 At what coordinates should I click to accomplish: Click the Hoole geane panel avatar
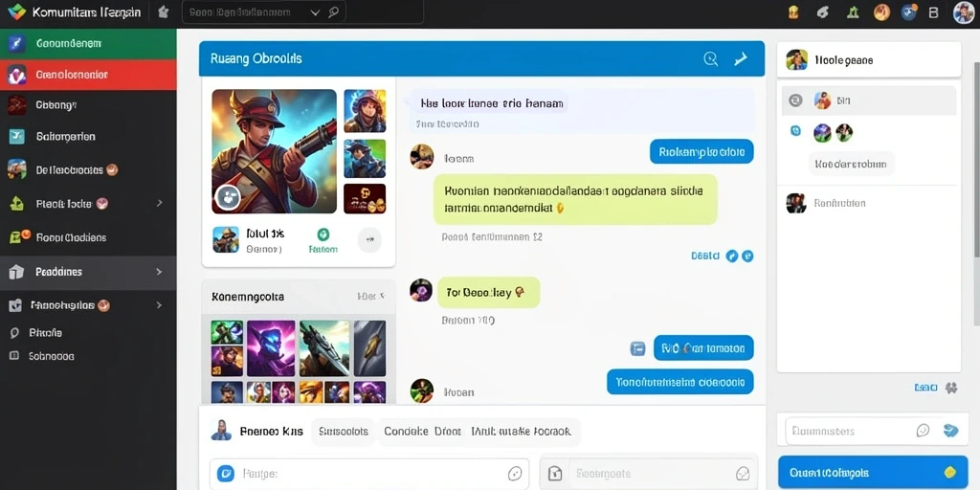click(797, 60)
